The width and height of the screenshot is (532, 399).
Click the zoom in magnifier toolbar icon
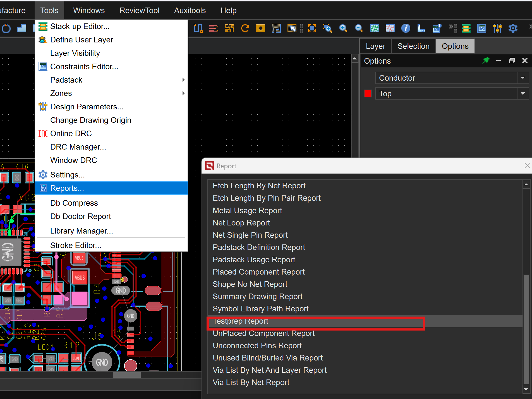[x=343, y=28]
